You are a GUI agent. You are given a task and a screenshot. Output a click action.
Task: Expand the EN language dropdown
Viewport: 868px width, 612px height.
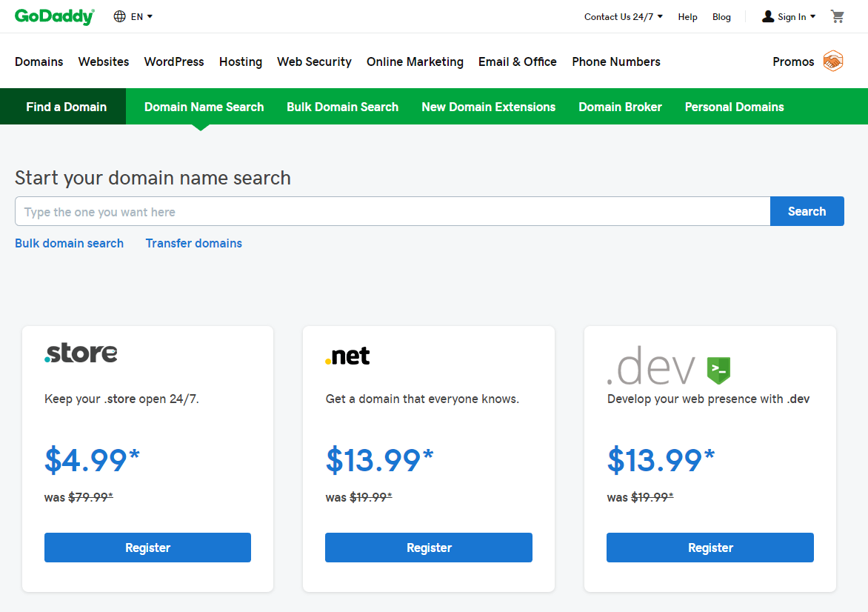[x=141, y=16]
